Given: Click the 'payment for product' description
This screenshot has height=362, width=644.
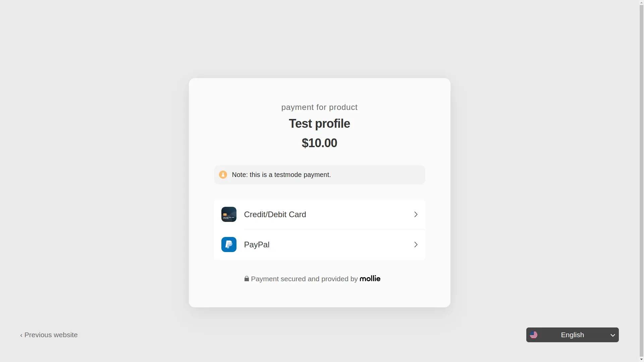Looking at the screenshot, I should click(319, 107).
